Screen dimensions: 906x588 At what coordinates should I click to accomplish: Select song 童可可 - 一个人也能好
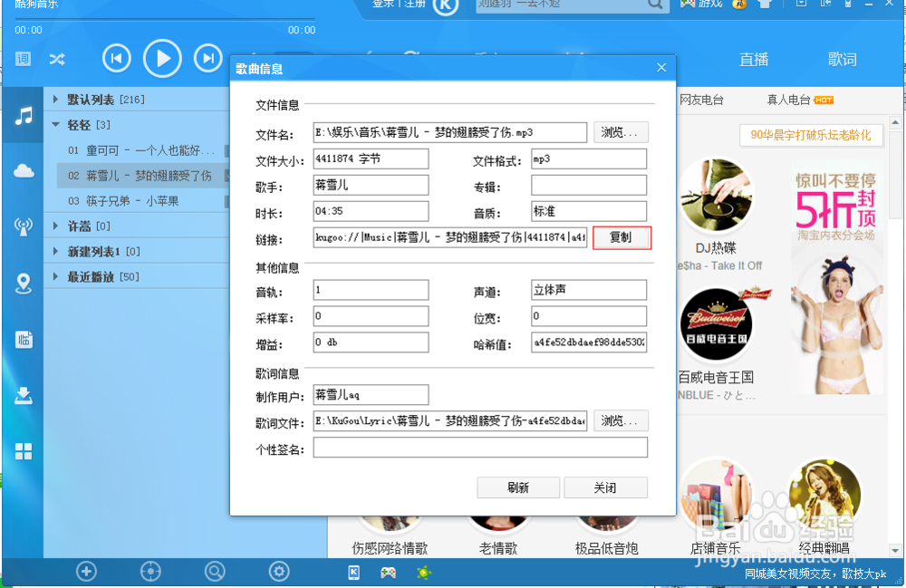(143, 150)
